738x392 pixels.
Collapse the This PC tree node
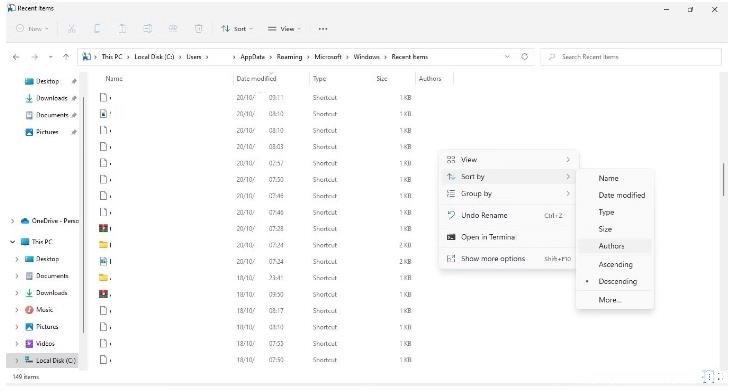[x=13, y=242]
